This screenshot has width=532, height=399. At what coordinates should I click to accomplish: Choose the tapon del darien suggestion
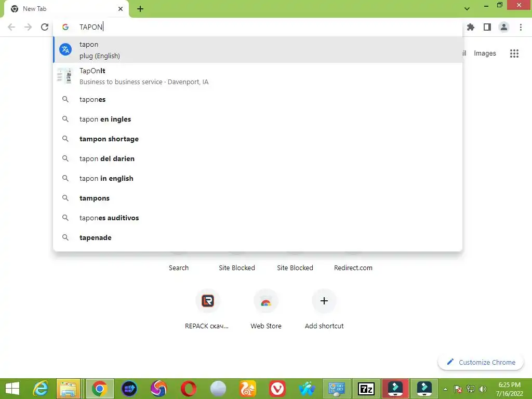coord(258,158)
